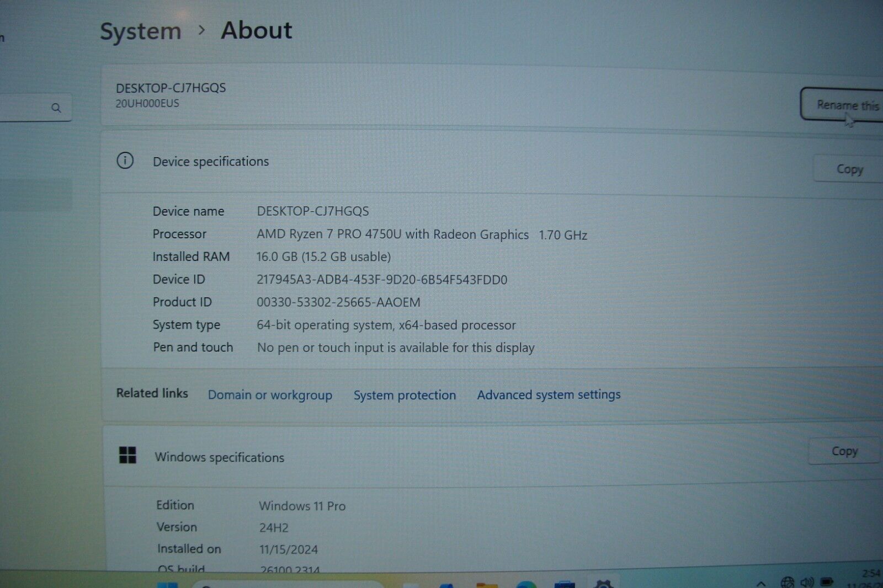
Task: Open Domain or workgroup link
Action: tap(270, 395)
